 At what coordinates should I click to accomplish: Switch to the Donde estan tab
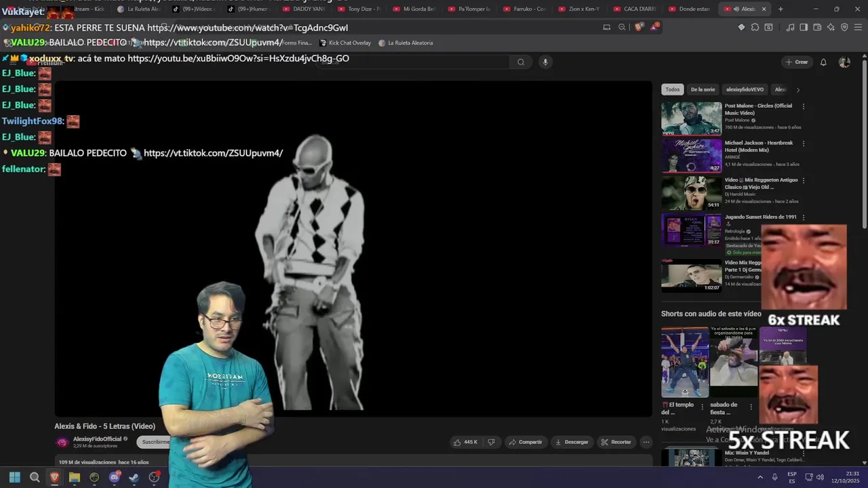689,9
